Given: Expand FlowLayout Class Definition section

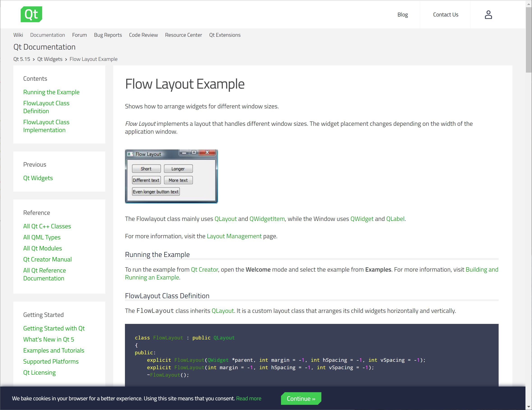Looking at the screenshot, I should click(46, 107).
